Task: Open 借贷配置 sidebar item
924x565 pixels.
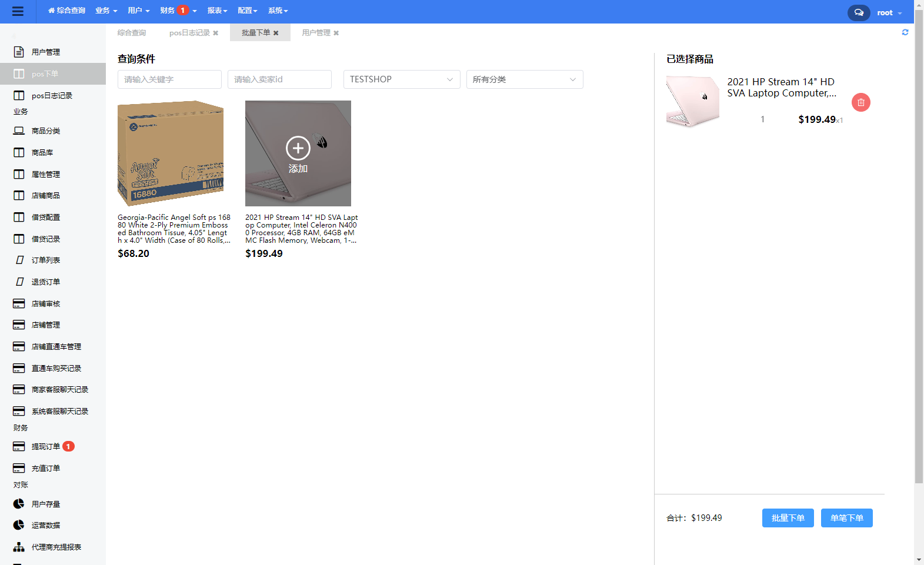Action: click(x=53, y=217)
